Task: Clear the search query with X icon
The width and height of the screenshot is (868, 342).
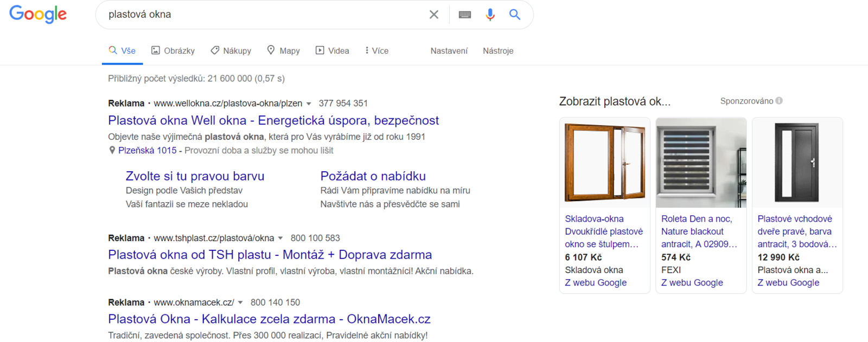Action: 434,15
